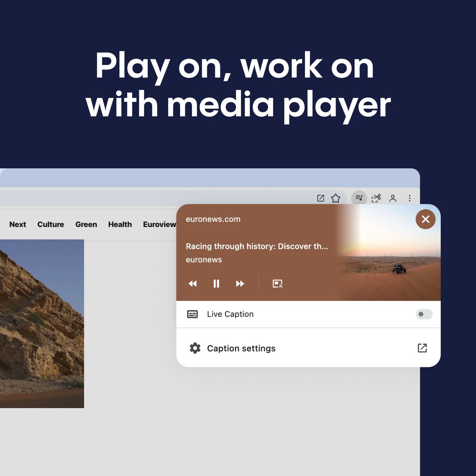Dismiss the euronews media card
Image resolution: width=476 pixels, height=476 pixels.
(x=426, y=219)
